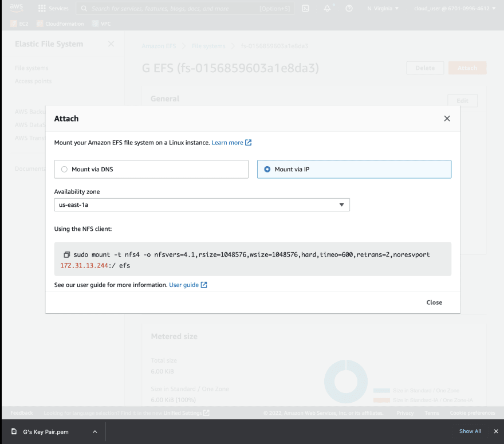
Task: Open Cookie preferences in footer
Action: click(472, 413)
